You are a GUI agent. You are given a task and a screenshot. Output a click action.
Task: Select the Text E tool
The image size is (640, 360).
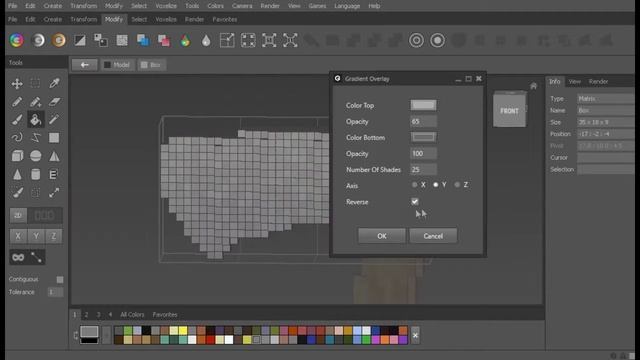click(54, 174)
